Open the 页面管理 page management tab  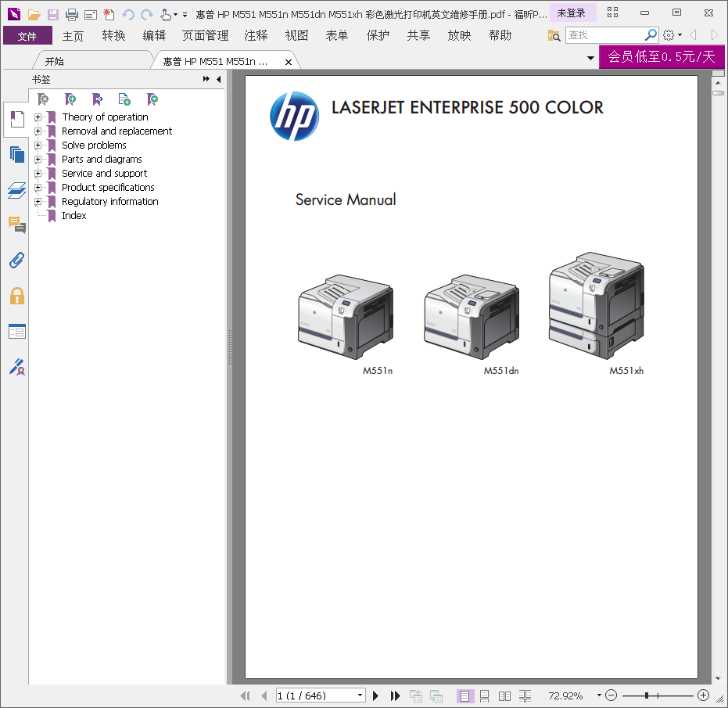[205, 36]
